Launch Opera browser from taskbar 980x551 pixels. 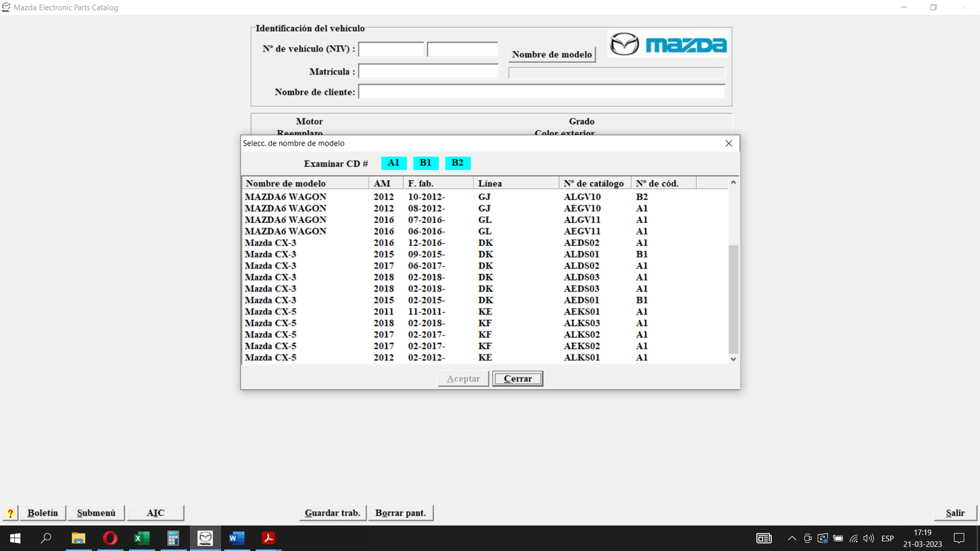(110, 538)
